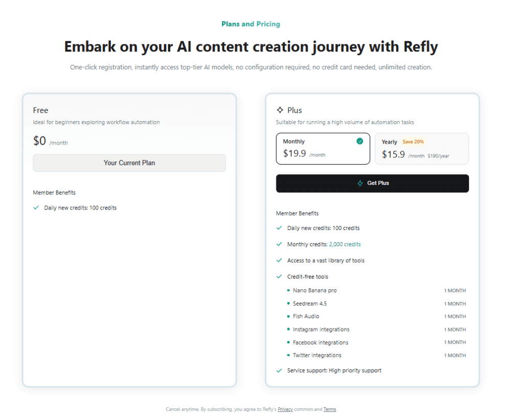Click the 2,000 credits highlighted text

point(345,244)
